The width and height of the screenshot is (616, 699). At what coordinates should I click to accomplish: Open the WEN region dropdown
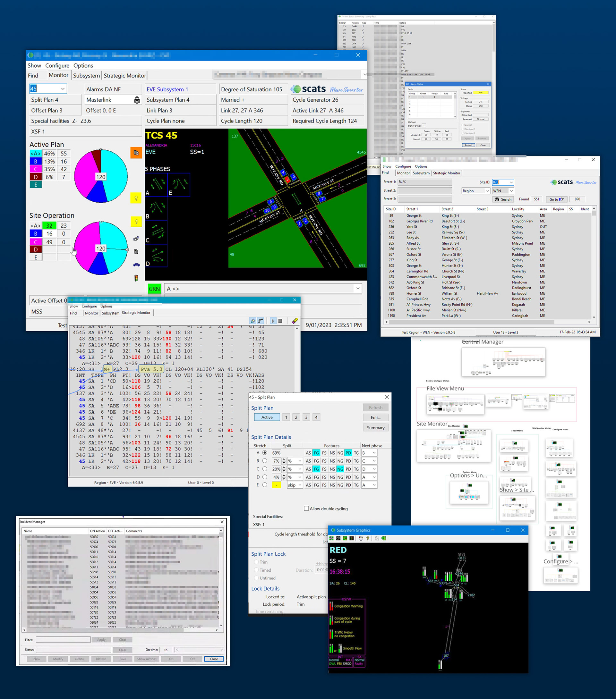tap(511, 191)
